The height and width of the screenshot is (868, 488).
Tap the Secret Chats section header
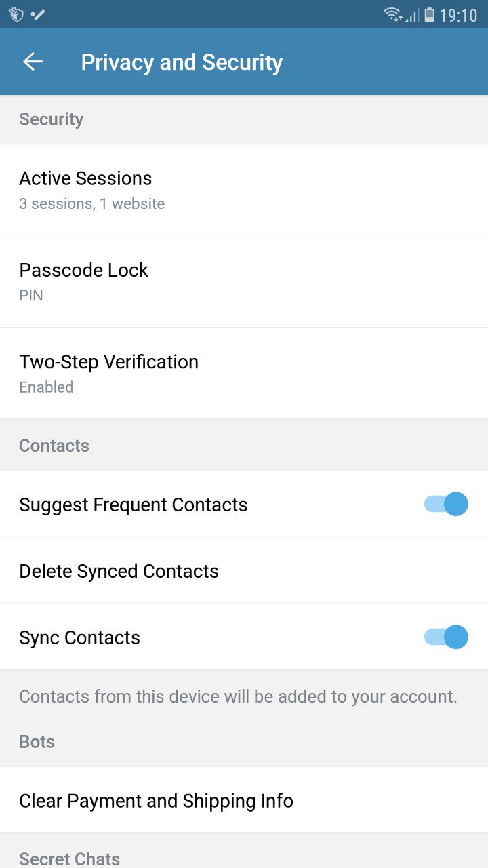[69, 859]
